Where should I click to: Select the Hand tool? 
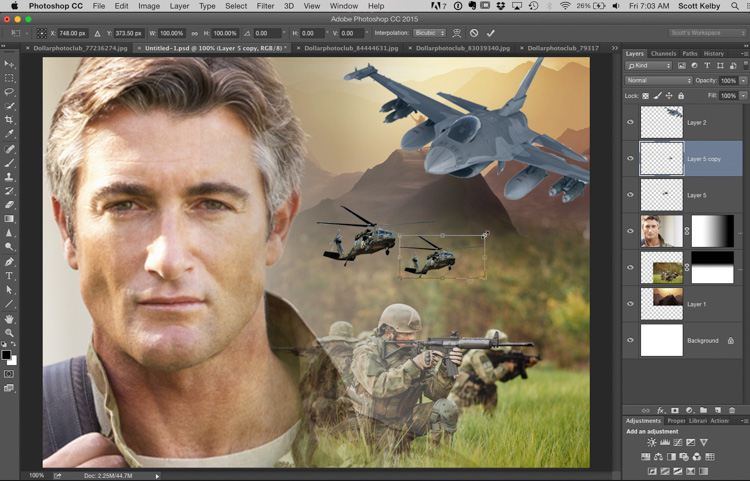[x=9, y=319]
